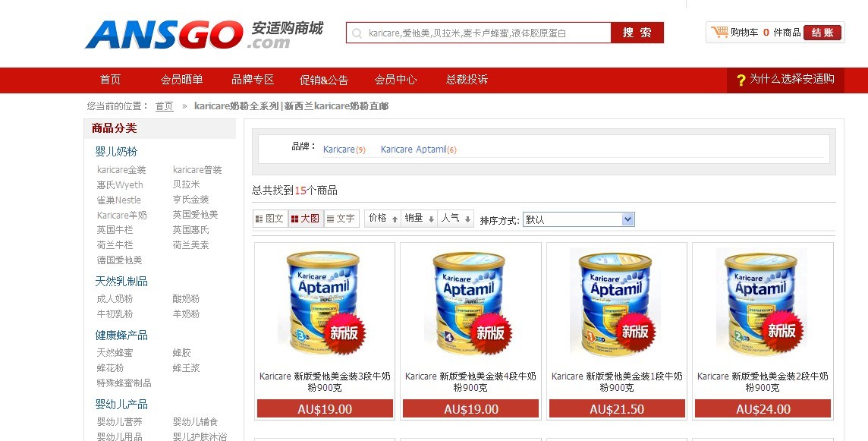The height and width of the screenshot is (441, 868).
Task: Sort by 价格 ascending arrow
Action: click(x=395, y=219)
